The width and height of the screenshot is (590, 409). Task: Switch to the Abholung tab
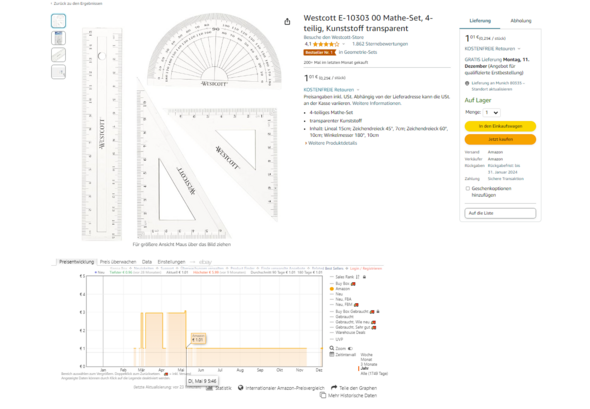[x=521, y=21]
